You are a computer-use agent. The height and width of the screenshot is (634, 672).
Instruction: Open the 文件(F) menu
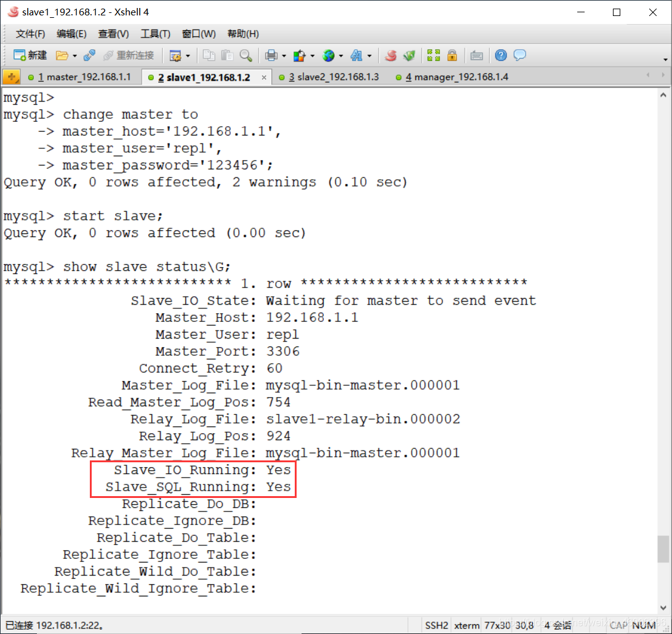30,34
